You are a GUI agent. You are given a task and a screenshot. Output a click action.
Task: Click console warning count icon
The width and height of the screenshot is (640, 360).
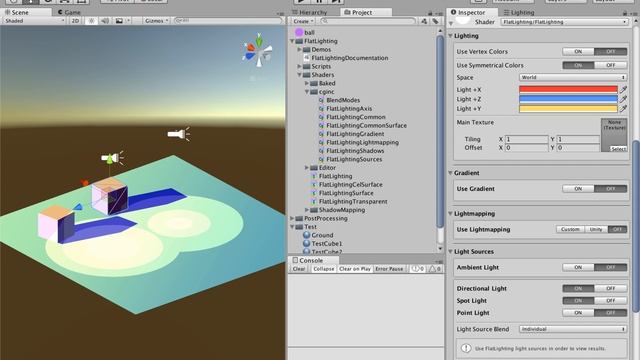click(434, 269)
